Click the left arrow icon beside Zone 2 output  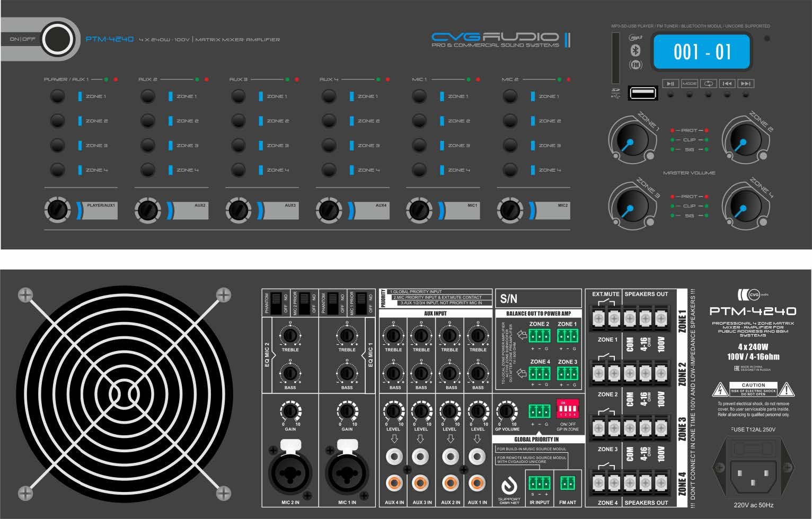click(x=522, y=335)
